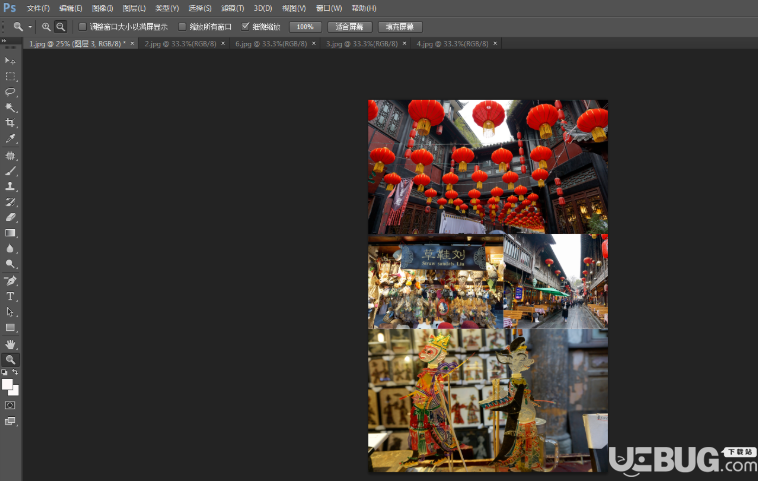
Task: Select the Move tool
Action: [x=10, y=60]
